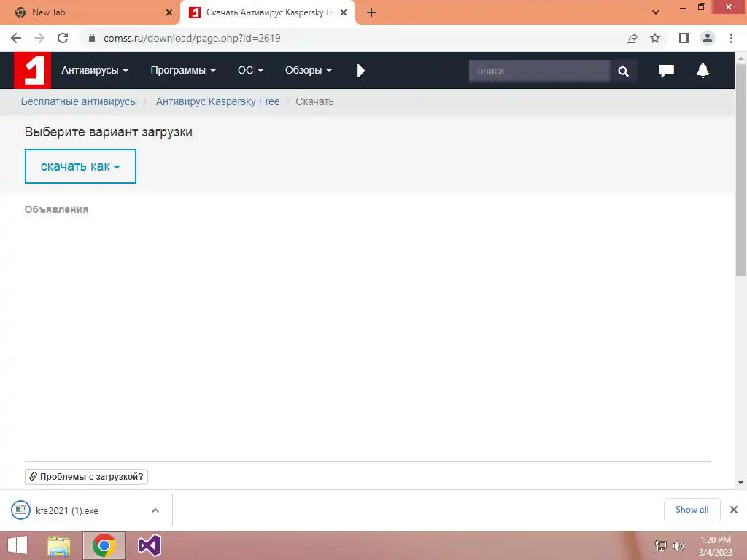Open the tab search chevron
Image resolution: width=747 pixels, height=560 pixels.
656,12
